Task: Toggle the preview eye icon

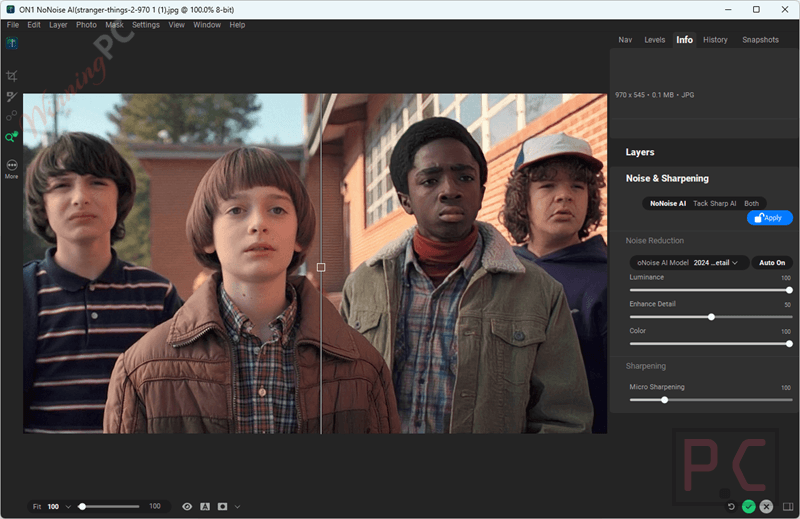Action: coord(187,506)
